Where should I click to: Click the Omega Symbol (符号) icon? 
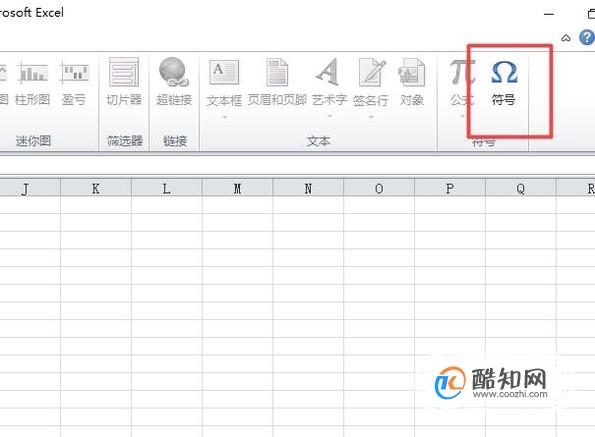[x=504, y=82]
